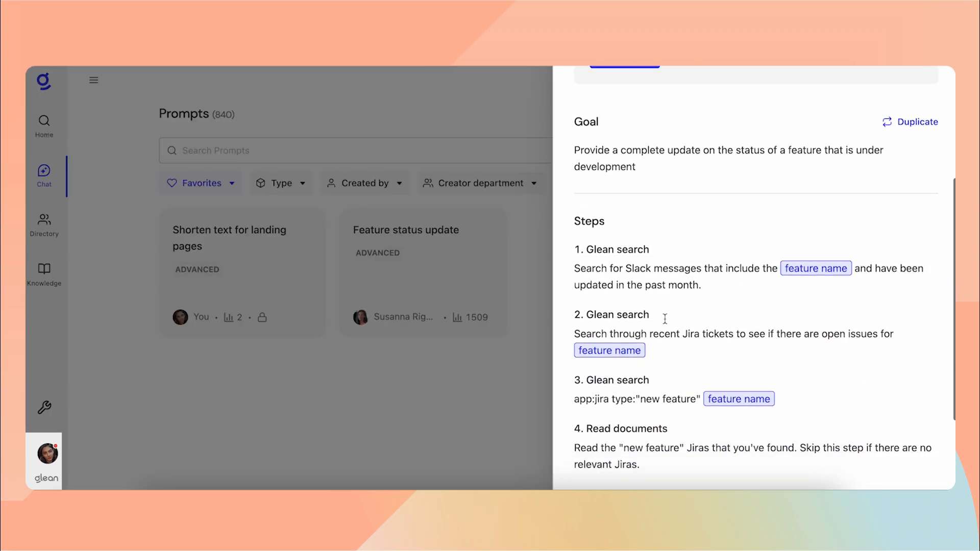The image size is (980, 551).
Task: Open the Glean logo home icon
Action: tap(44, 81)
